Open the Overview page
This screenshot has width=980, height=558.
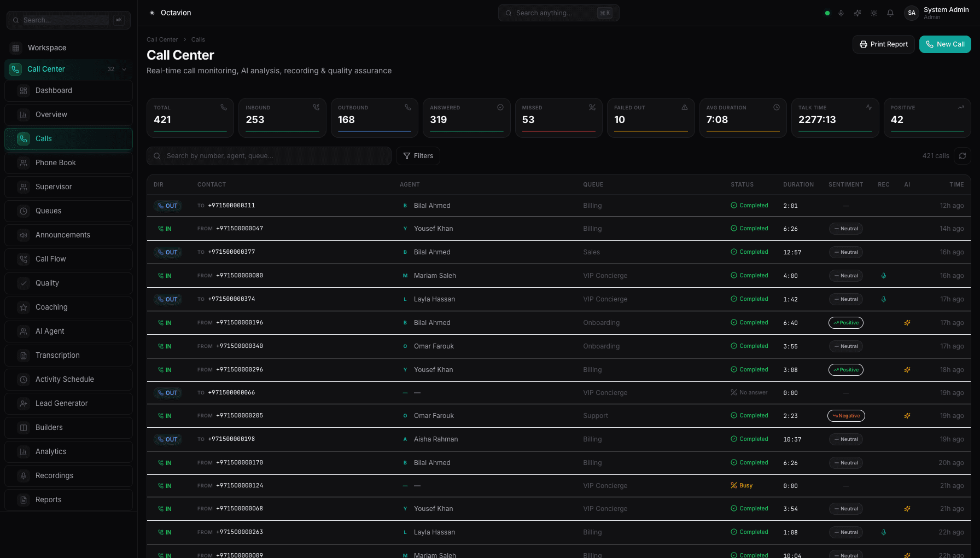click(x=68, y=115)
